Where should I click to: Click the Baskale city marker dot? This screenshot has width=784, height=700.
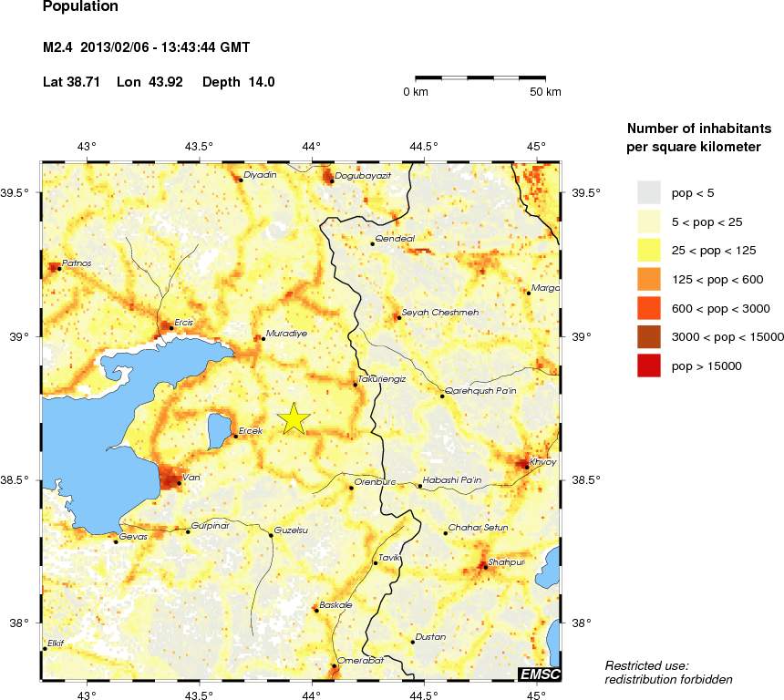[316, 610]
